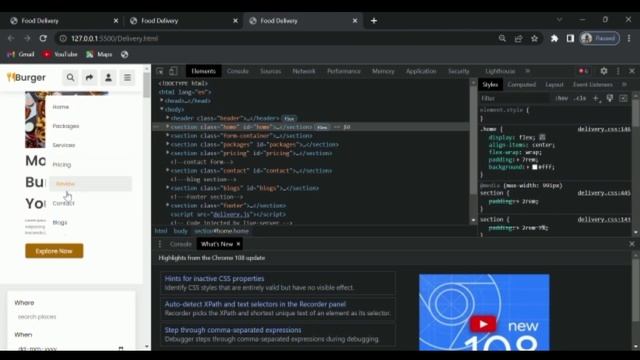Add a new style rule with plus icon
The height and width of the screenshot is (360, 640).
pos(596,98)
